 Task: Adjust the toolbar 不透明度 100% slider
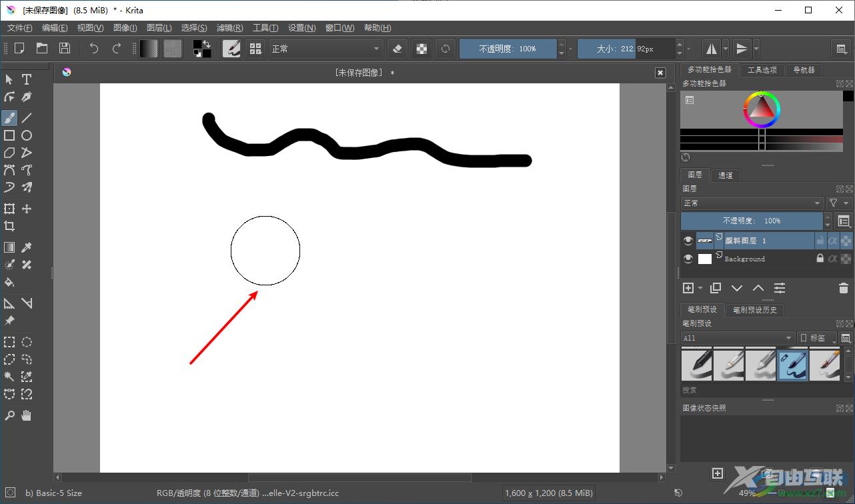pyautogui.click(x=508, y=49)
